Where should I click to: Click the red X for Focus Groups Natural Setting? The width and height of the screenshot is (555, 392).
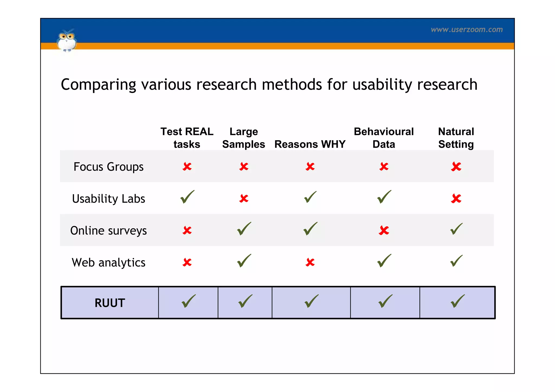[456, 166]
